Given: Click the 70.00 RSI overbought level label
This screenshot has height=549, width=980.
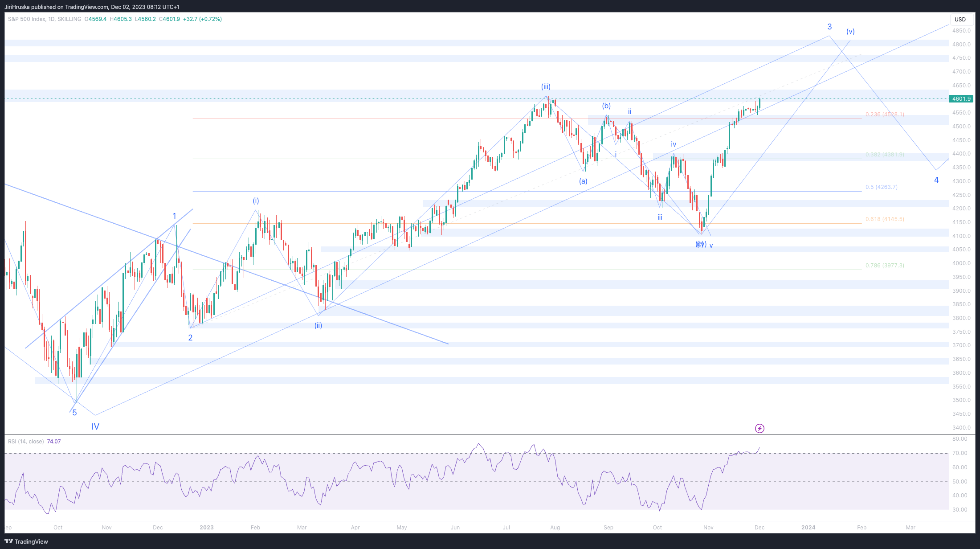Looking at the screenshot, I should click(960, 453).
